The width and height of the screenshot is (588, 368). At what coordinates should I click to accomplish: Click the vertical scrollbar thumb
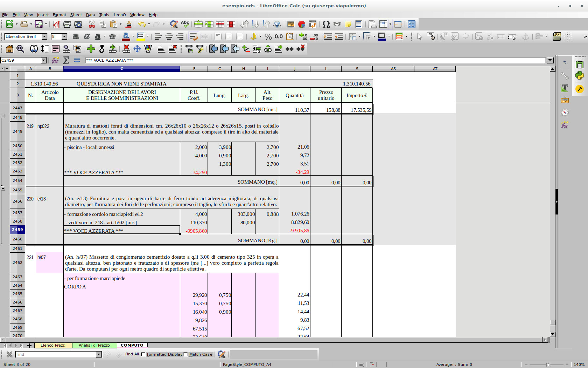coord(553,322)
